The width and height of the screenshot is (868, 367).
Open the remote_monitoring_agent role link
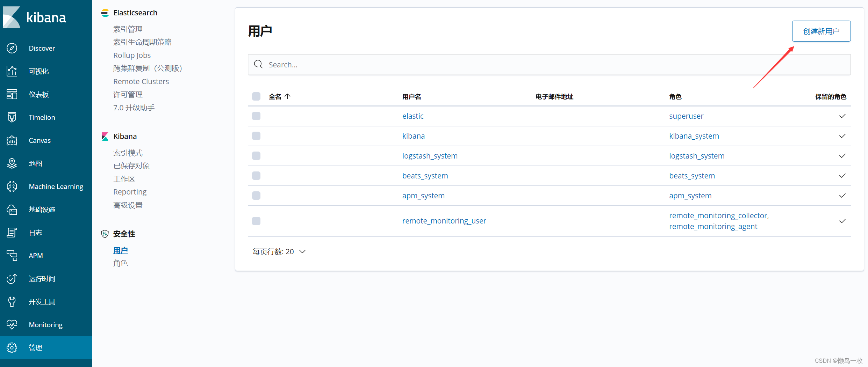point(713,226)
